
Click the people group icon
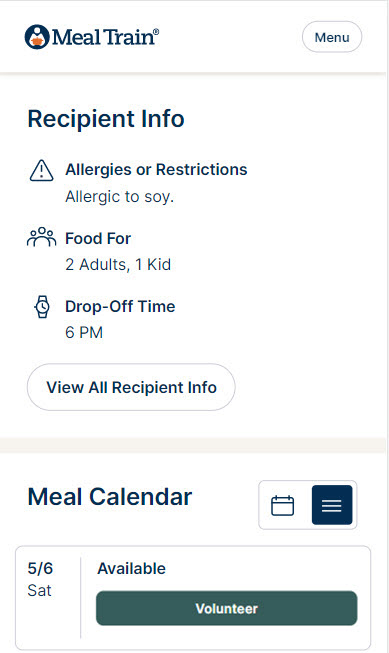click(x=42, y=237)
